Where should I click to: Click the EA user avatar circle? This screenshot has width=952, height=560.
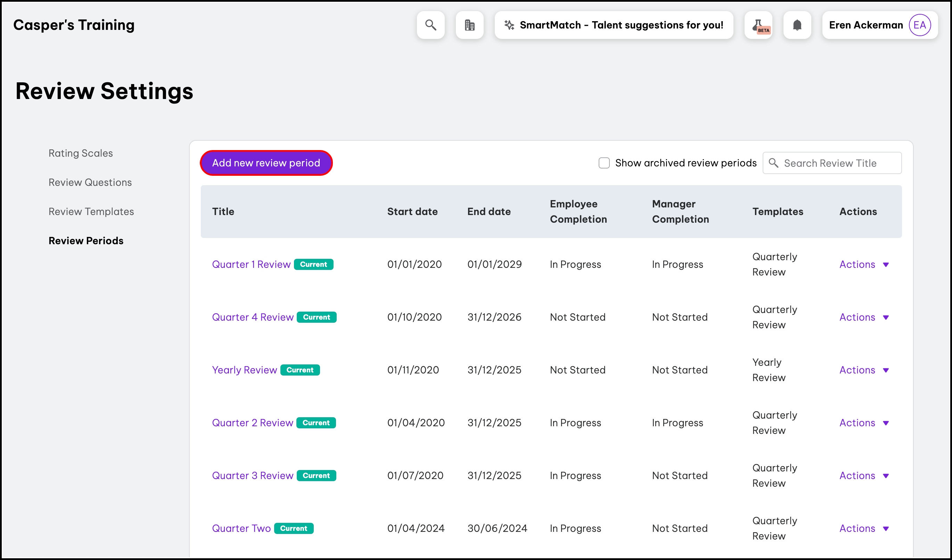coord(919,25)
